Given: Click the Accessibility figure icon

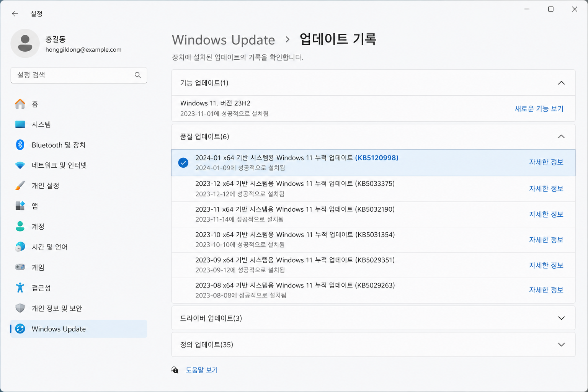Looking at the screenshot, I should point(20,287).
